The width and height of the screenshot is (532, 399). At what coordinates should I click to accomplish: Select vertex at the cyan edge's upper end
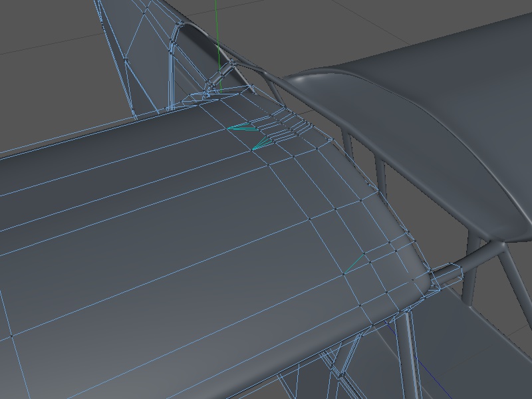[364, 253]
